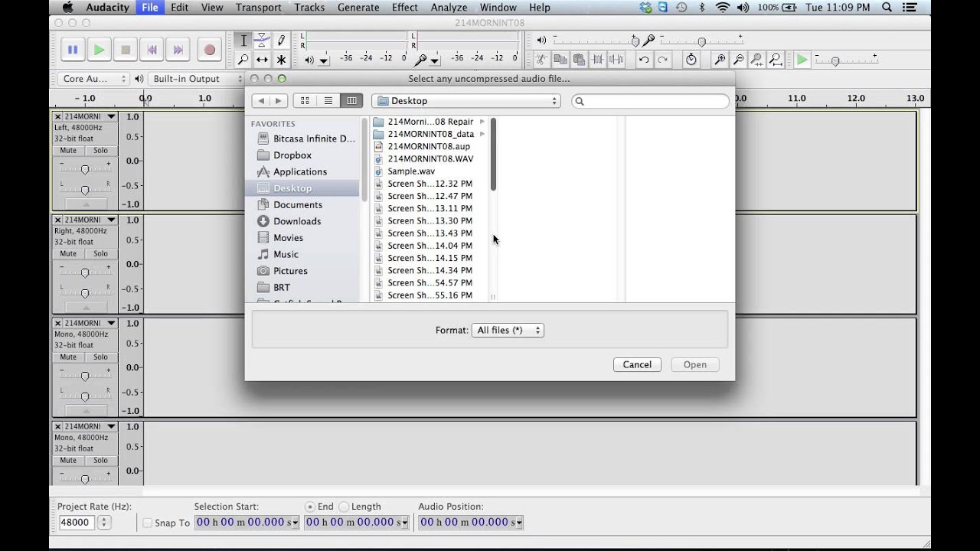This screenshot has height=551, width=980.
Task: Open the File menu
Action: click(150, 7)
